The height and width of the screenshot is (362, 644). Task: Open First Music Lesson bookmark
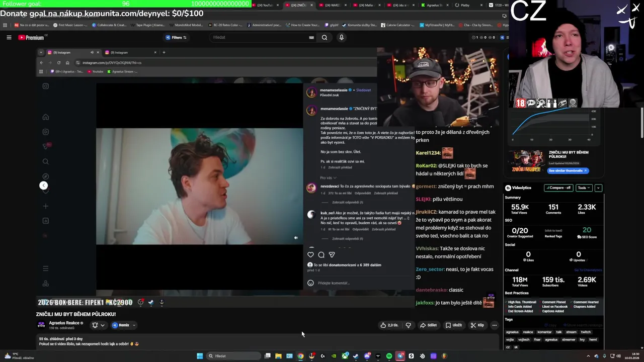70,25
